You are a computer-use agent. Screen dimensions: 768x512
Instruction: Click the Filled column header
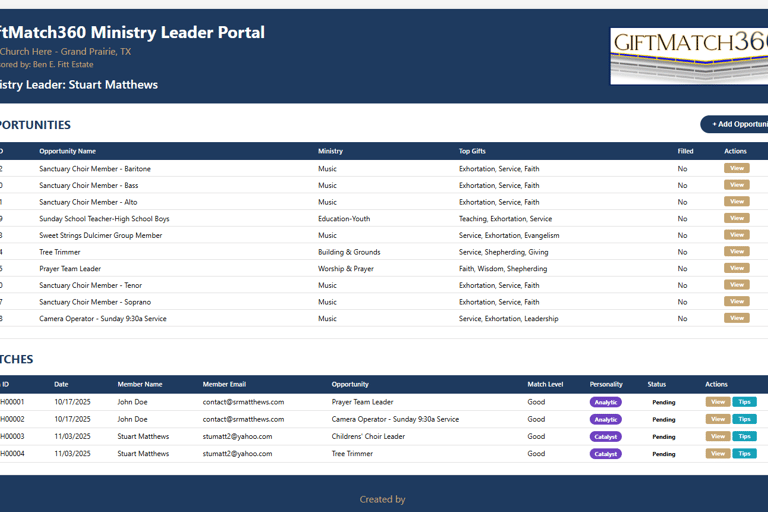coord(685,151)
